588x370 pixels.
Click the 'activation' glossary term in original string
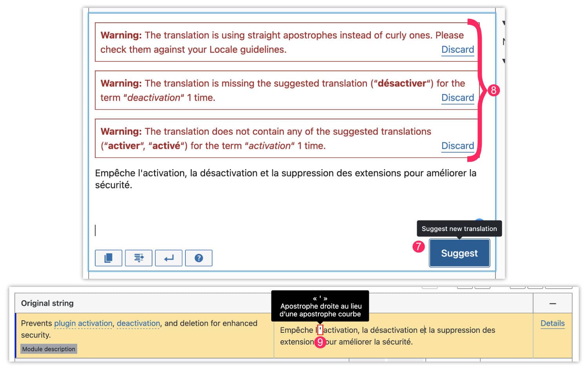coord(95,323)
